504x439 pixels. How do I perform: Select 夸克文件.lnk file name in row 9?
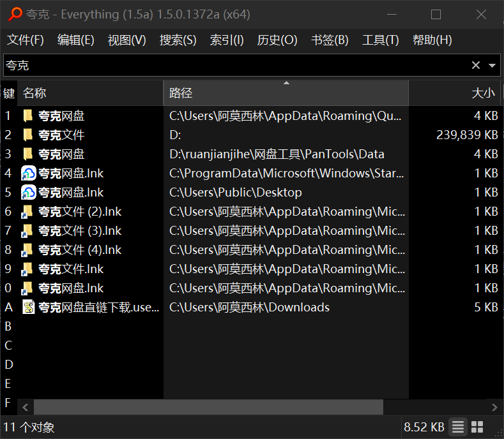click(x=71, y=269)
